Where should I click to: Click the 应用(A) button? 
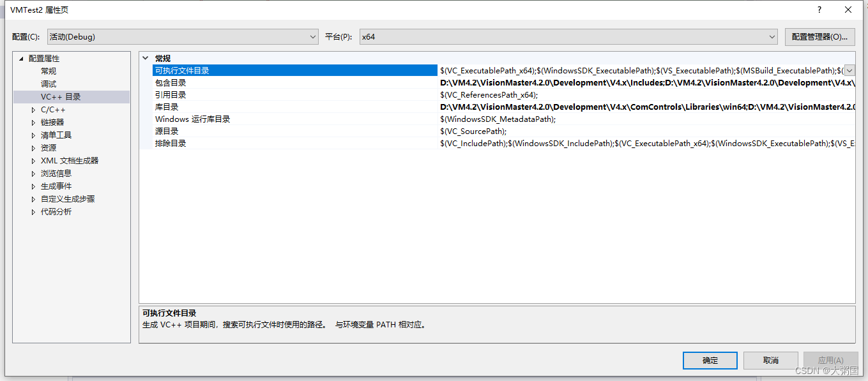click(830, 361)
